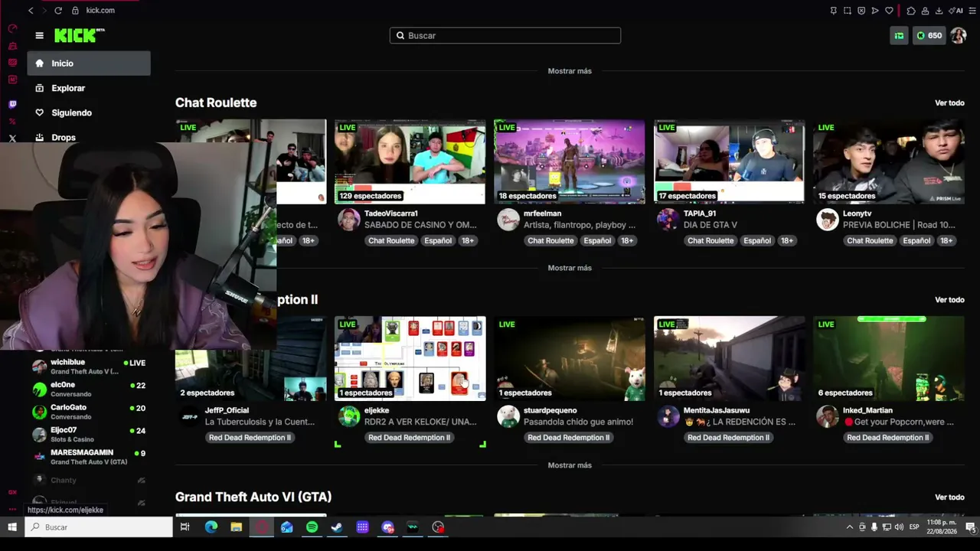Open Task View on the taskbar
980x551 pixels.
tap(185, 527)
